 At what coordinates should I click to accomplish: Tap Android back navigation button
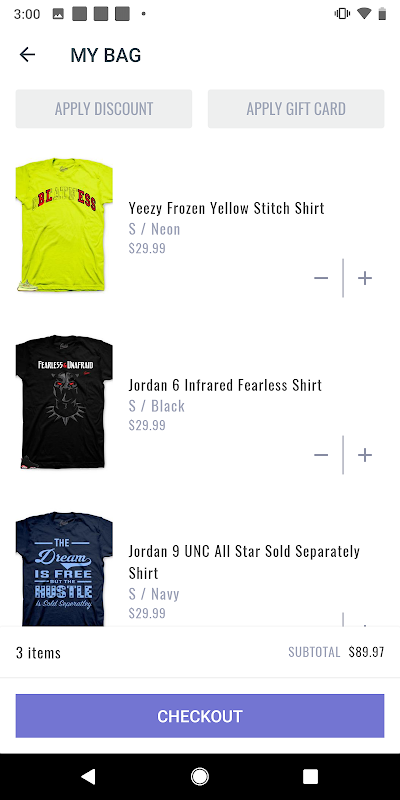88,777
